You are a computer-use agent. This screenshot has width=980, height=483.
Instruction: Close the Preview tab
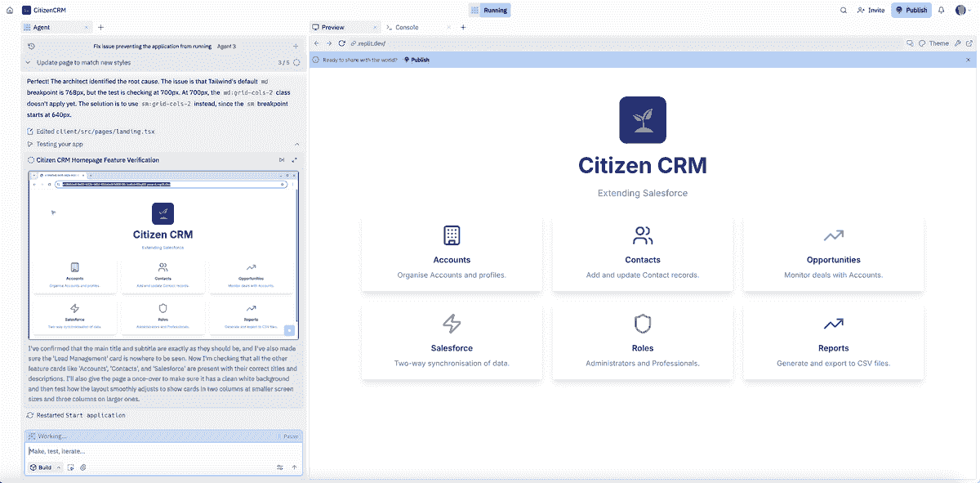tap(374, 27)
